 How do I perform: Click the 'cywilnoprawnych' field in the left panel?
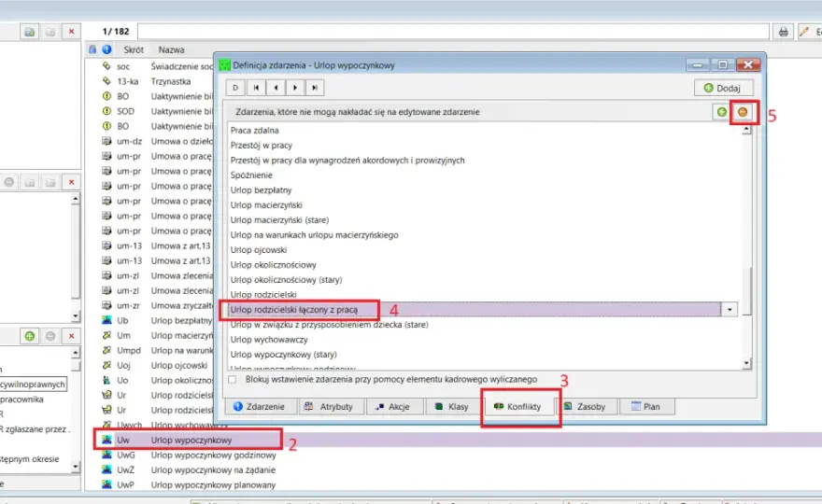(x=33, y=384)
